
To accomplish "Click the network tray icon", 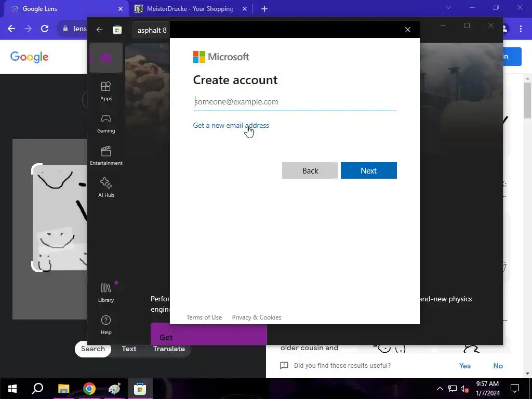I will (x=453, y=389).
